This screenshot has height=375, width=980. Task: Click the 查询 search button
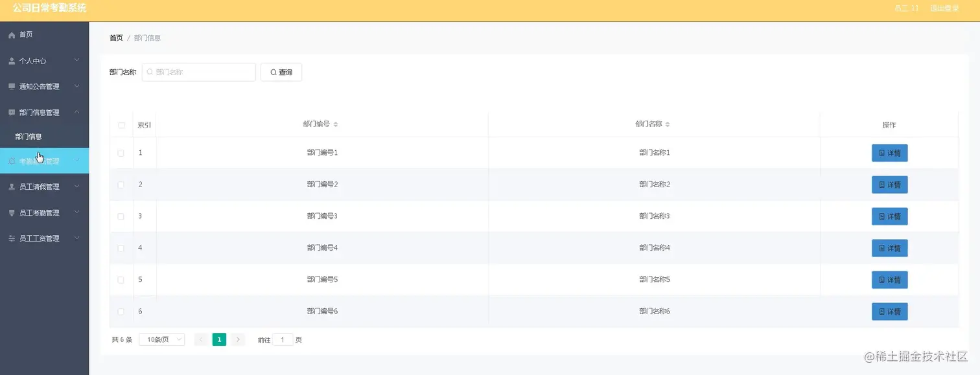(281, 72)
